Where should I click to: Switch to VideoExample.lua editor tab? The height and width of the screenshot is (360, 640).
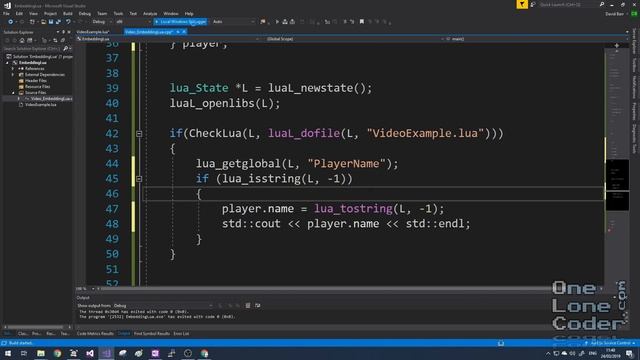[93, 32]
